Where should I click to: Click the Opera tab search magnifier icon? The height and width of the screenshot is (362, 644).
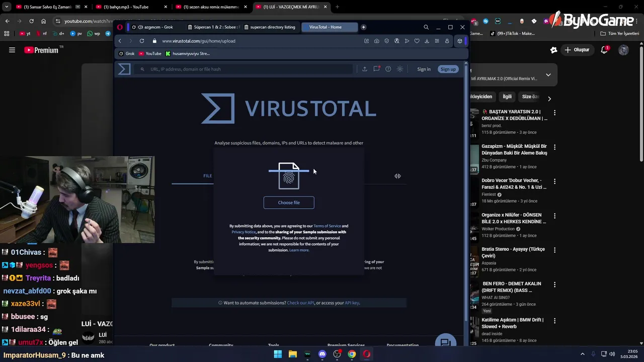(x=426, y=27)
